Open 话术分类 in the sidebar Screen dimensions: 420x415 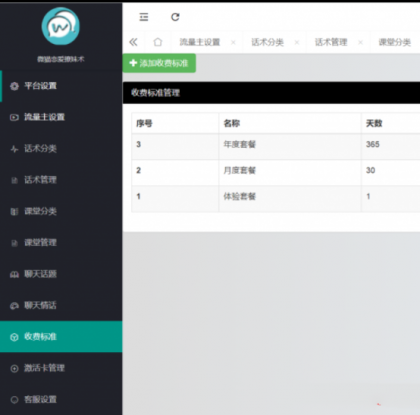(x=61, y=149)
